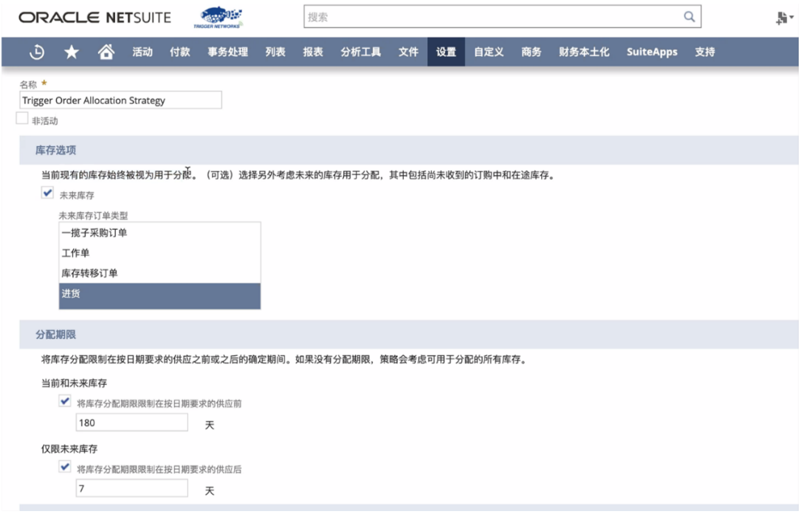This screenshot has height=517, width=812.
Task: Click the 仅限未来库存 label
Action: tap(69, 449)
